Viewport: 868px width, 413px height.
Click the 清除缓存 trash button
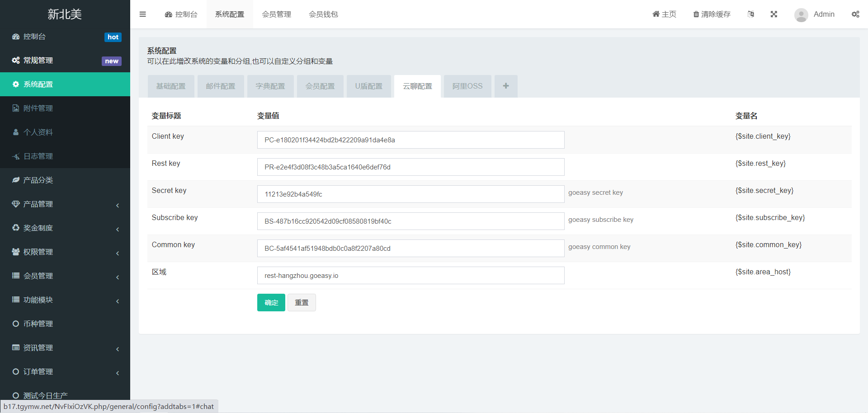[x=712, y=14]
